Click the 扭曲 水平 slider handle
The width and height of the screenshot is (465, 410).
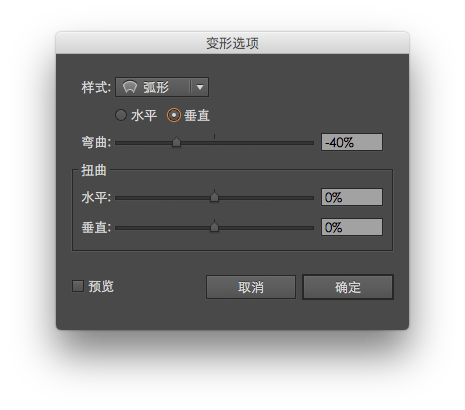click(x=214, y=197)
